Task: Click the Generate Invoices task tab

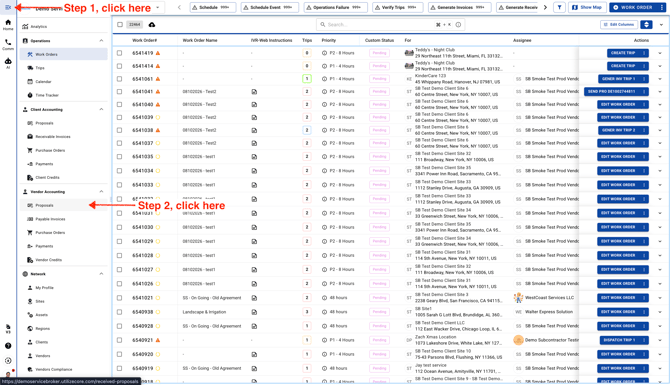Action: (460, 7)
